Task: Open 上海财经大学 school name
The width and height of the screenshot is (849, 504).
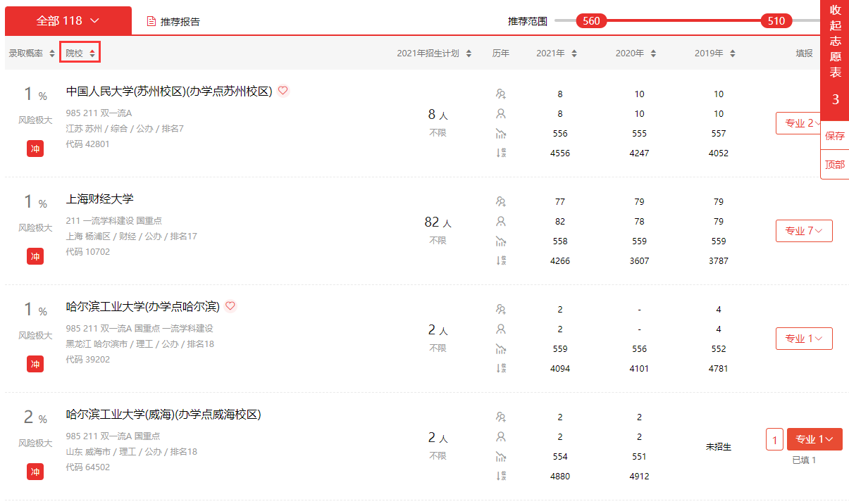Action: [x=99, y=199]
